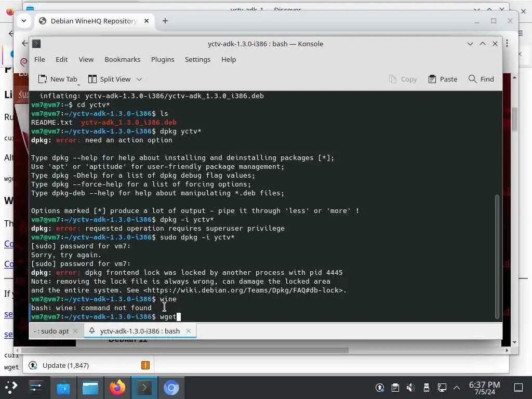The width and height of the screenshot is (532, 399).
Task: Expand the Split View dropdown arrow
Action: tap(139, 79)
